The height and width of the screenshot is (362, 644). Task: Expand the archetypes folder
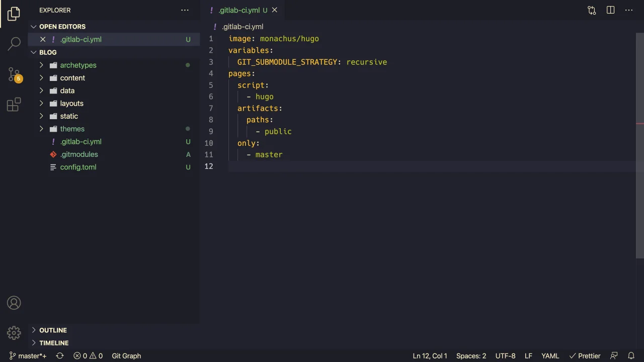tap(78, 65)
